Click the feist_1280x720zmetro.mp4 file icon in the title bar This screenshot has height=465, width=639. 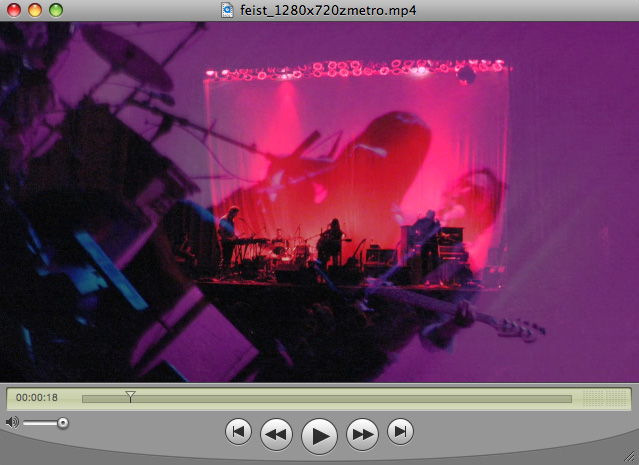pos(227,10)
